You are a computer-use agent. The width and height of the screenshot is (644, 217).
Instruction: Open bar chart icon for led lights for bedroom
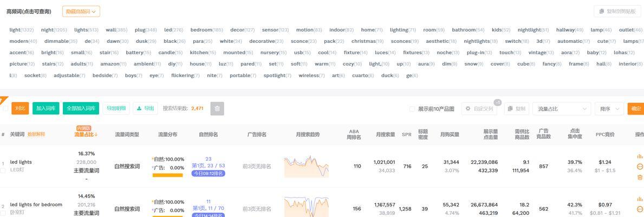(x=640, y=199)
